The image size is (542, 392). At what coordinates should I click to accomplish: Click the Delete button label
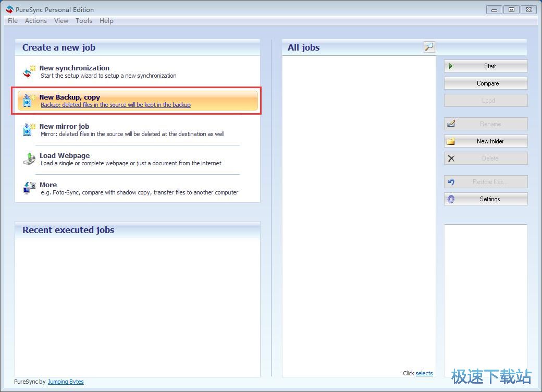(x=490, y=158)
